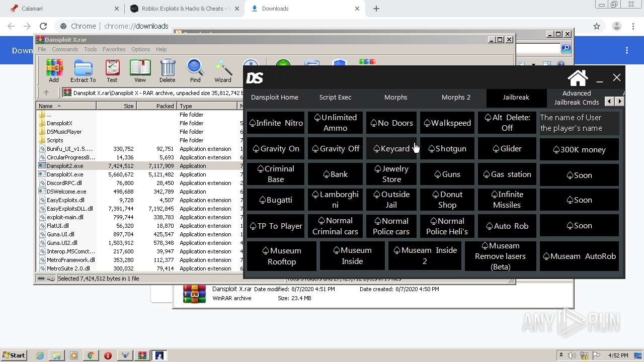The width and height of the screenshot is (644, 362).
Task: Sort WinRAR list by Size column
Action: coord(116,106)
